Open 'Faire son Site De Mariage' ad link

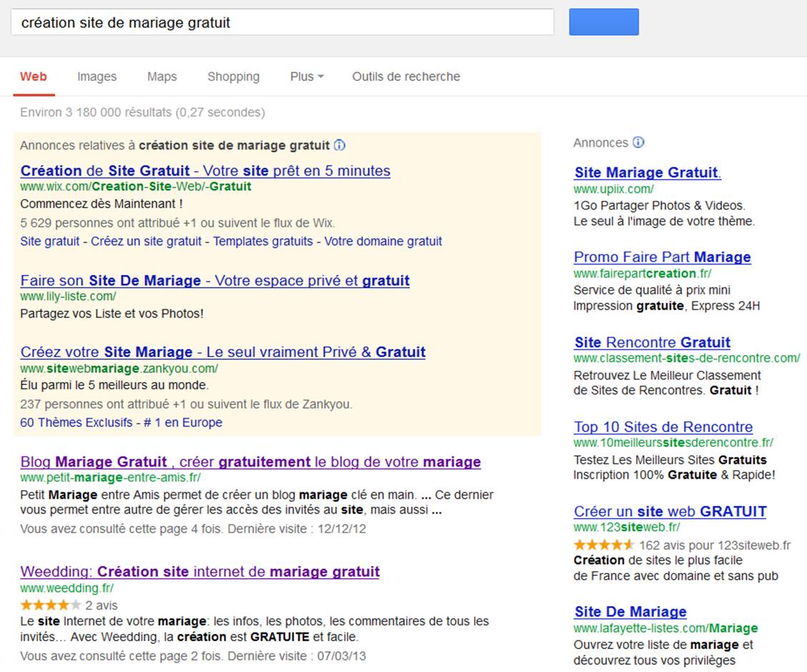coord(215,281)
